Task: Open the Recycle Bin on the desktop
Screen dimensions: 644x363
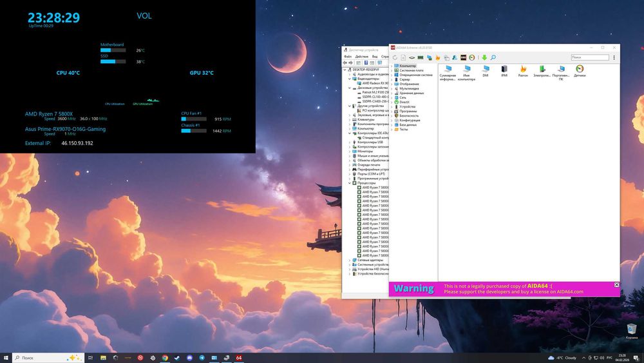Action: pyautogui.click(x=631, y=331)
